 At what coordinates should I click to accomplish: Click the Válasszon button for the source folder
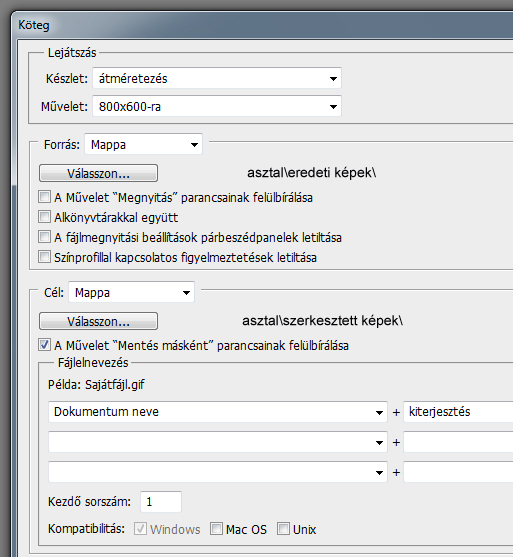click(98, 173)
